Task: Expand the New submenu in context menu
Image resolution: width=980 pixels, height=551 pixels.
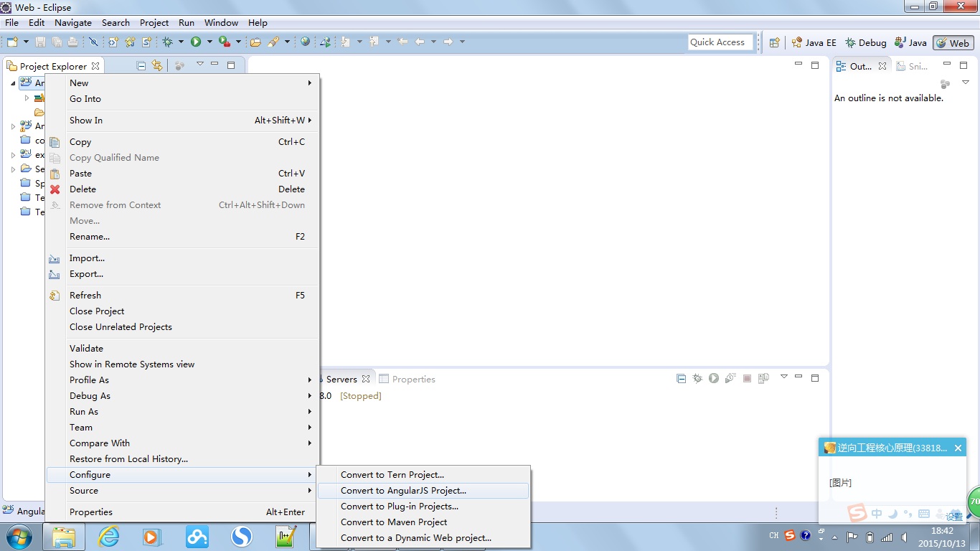Action: tap(182, 83)
